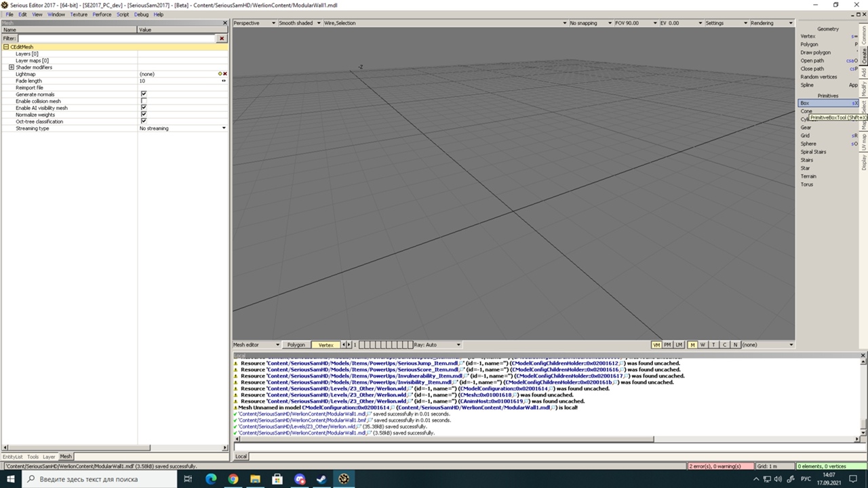Step to the next selection arrow beside Vertex
This screenshot has width=868, height=488.
point(349,345)
